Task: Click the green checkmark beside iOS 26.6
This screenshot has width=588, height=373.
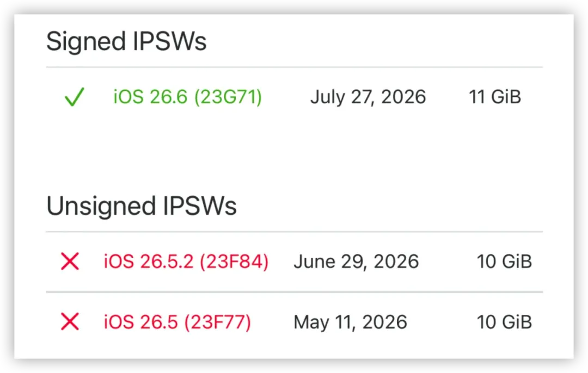Action: [x=74, y=97]
